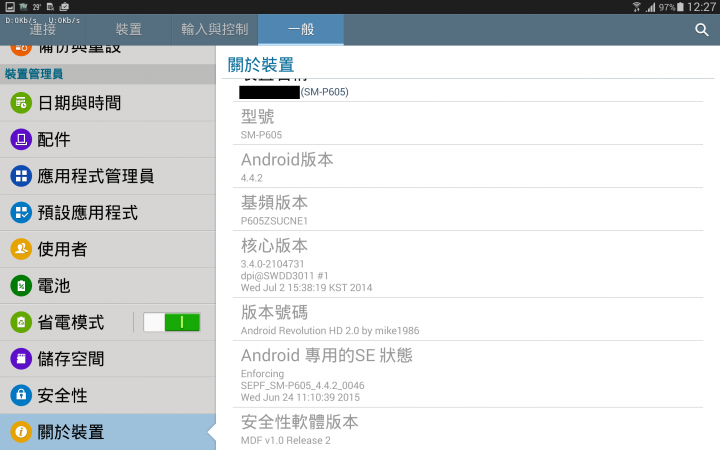Open 應用程式管理員 from sidebar
This screenshot has height=450, width=720.
(107, 176)
